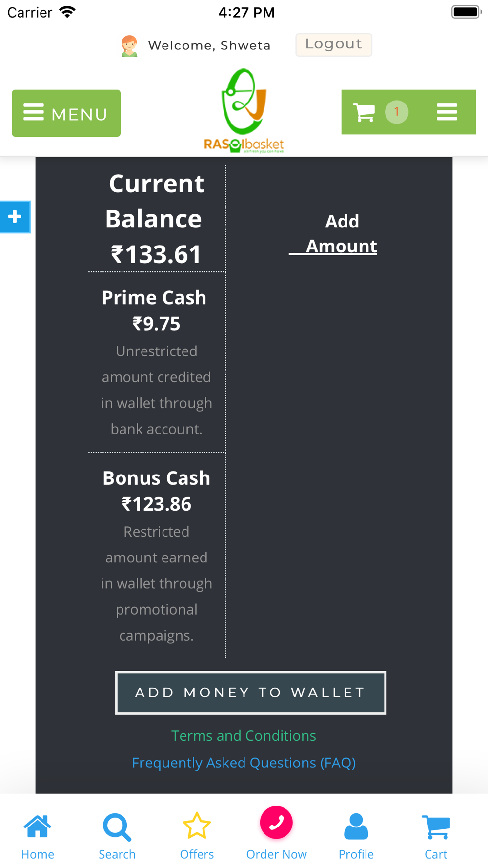Select the Bonus Cash ₹123.86 section
Screen dimensions: 488x868
click(157, 555)
